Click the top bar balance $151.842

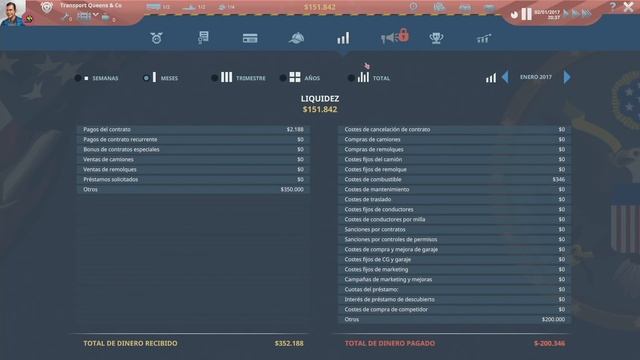coord(320,7)
